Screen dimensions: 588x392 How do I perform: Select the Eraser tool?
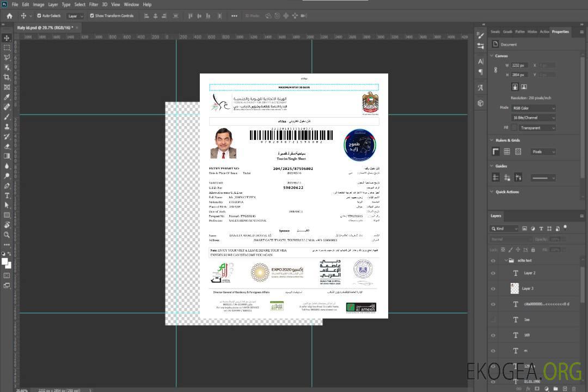coord(7,146)
